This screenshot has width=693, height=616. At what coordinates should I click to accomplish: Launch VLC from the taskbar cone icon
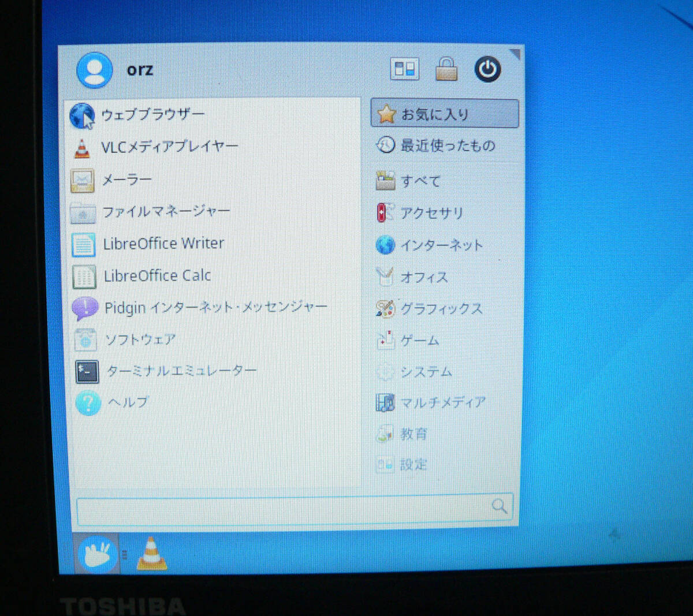click(x=151, y=554)
